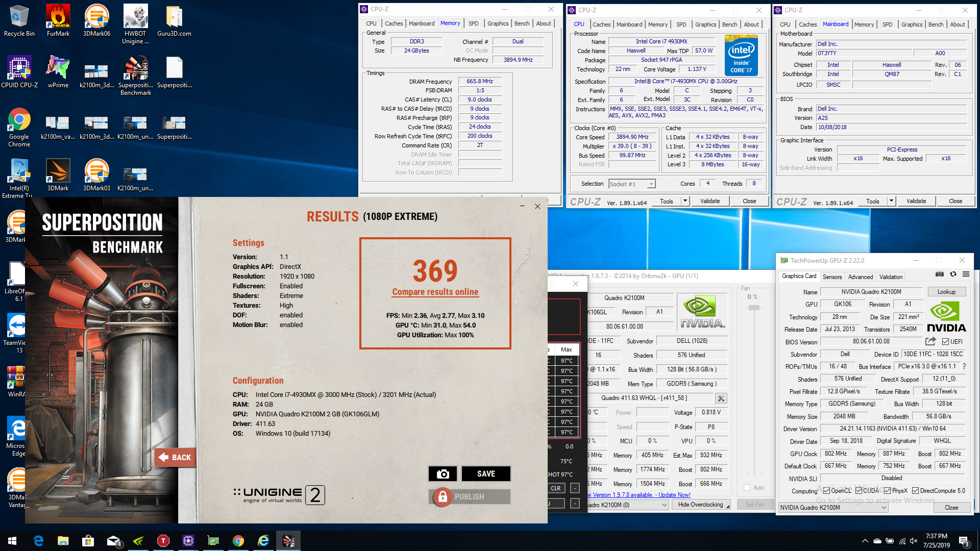
Task: Click the Tools button in middle CPU-Z window
Action: click(x=667, y=201)
